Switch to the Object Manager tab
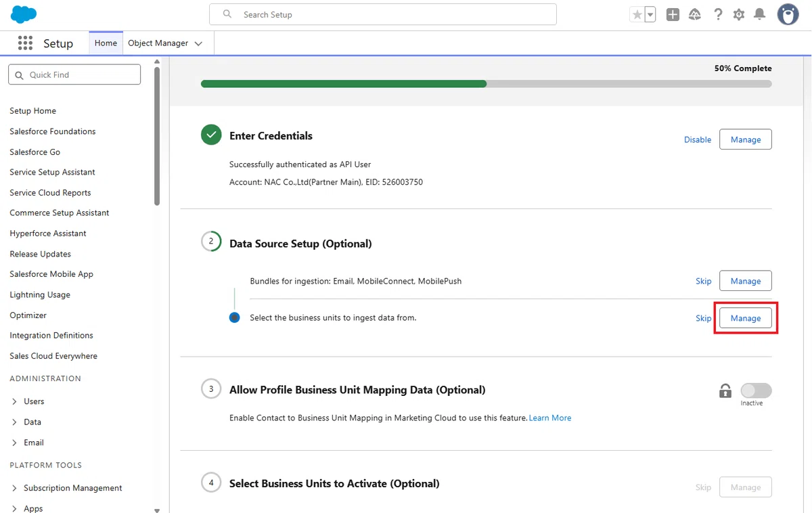 tap(158, 43)
